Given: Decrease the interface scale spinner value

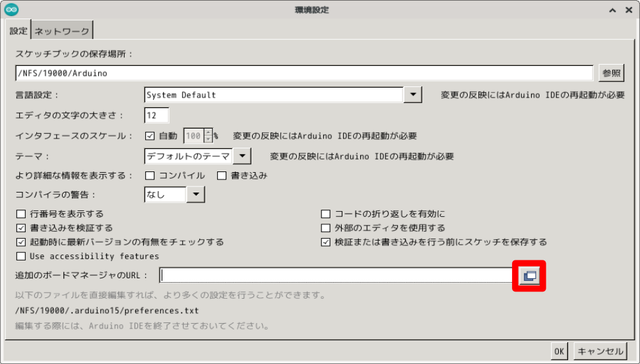Looking at the screenshot, I should tap(208, 139).
